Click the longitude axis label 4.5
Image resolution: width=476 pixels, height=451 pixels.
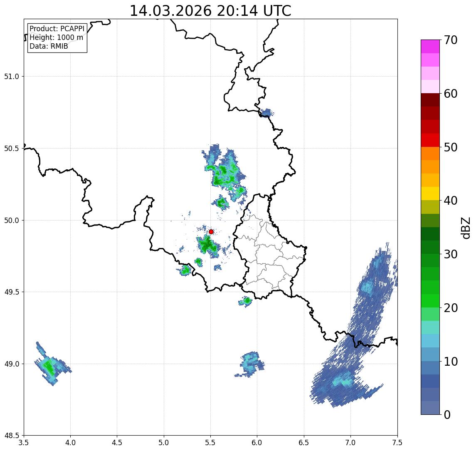[x=117, y=443]
